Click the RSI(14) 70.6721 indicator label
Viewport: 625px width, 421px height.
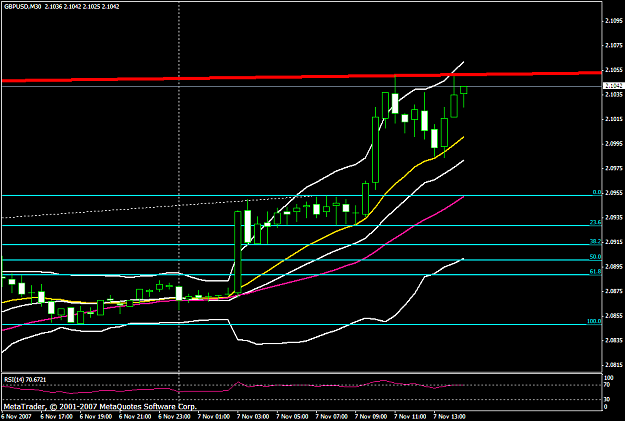click(x=25, y=380)
